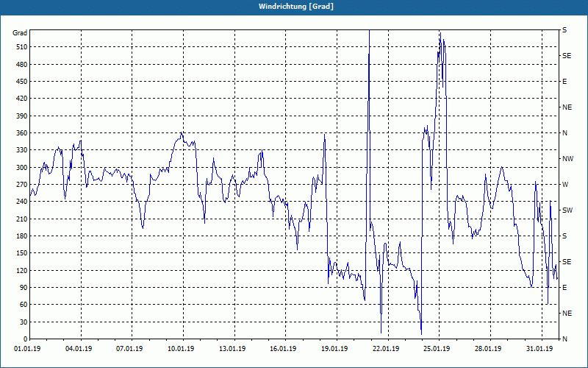Click the date label 04.01.19
The image size is (588, 368).
pos(79,349)
